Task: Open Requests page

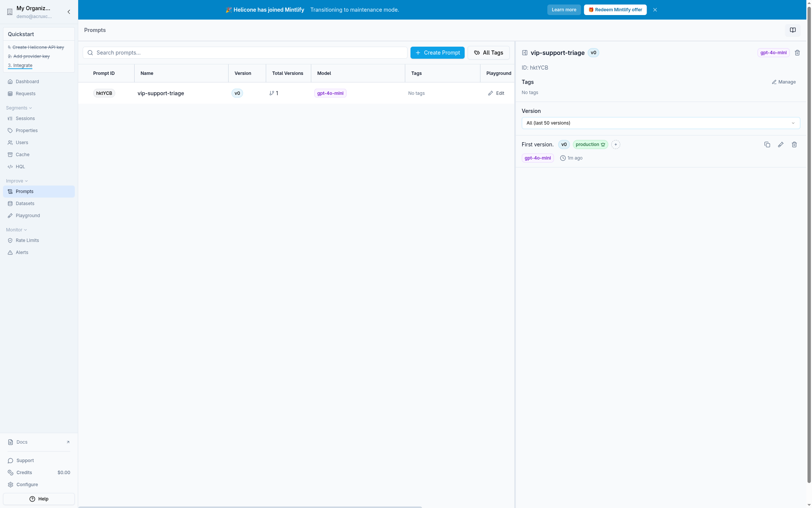Action: pos(39,94)
